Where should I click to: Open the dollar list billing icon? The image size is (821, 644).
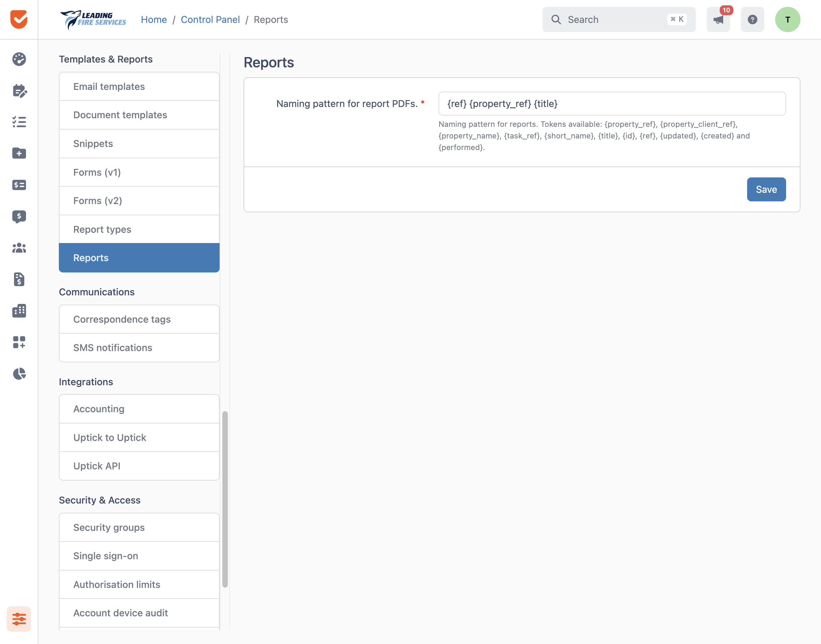pyautogui.click(x=19, y=185)
